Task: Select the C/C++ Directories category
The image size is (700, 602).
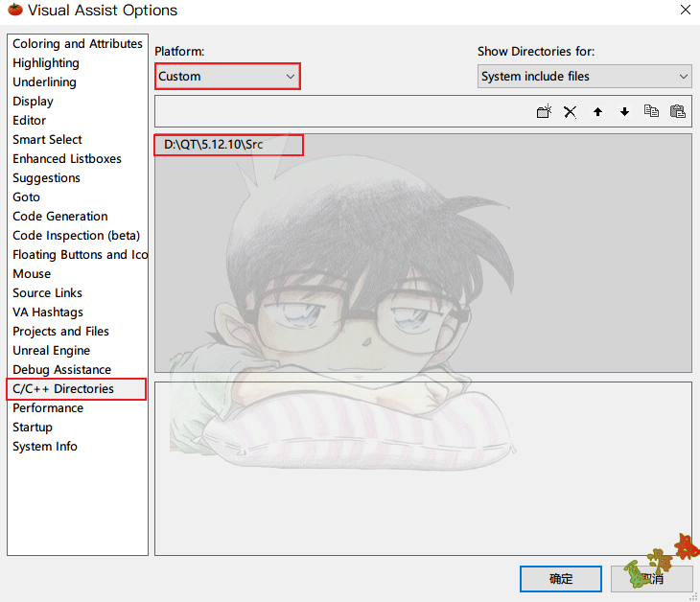Action: tap(63, 389)
